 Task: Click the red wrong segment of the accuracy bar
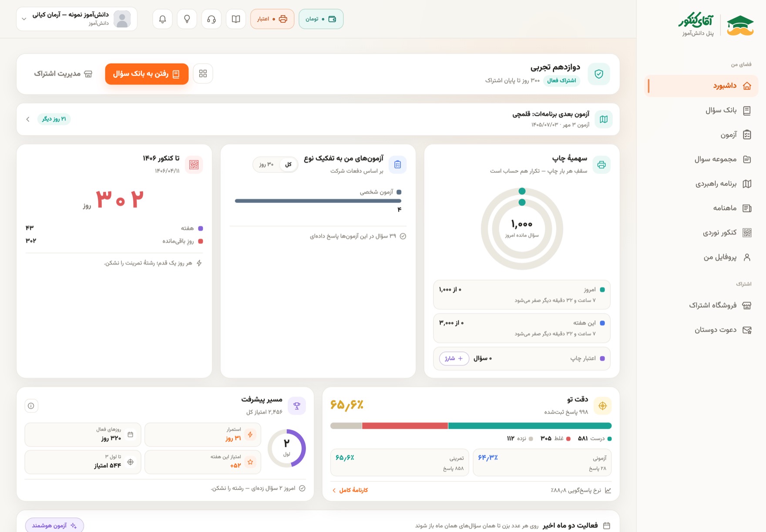pyautogui.click(x=405, y=426)
